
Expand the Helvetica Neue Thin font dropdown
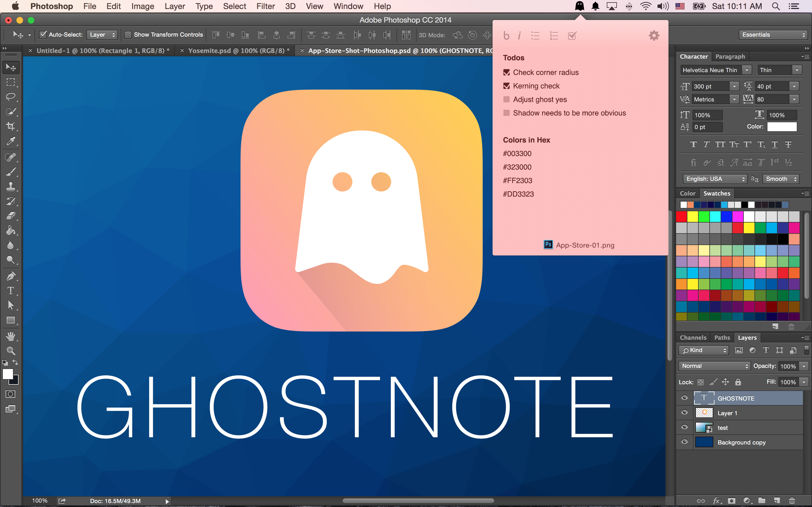tap(747, 70)
